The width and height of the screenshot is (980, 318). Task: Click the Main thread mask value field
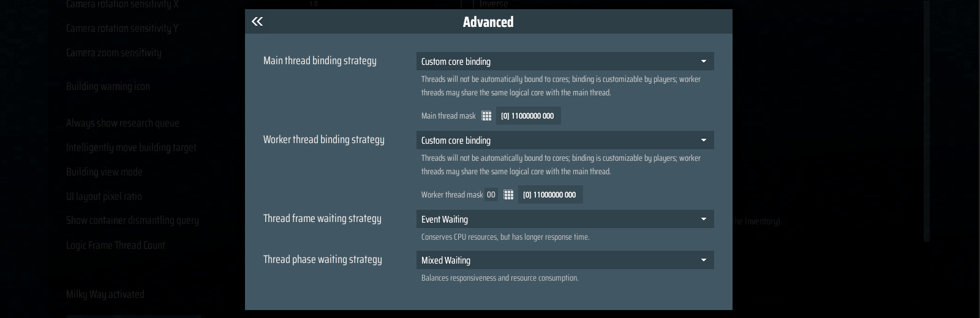pyautogui.click(x=528, y=116)
